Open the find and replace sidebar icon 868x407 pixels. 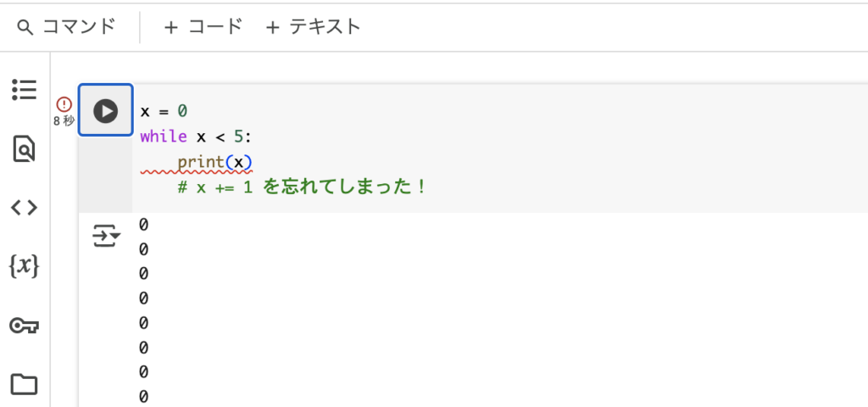pos(25,148)
